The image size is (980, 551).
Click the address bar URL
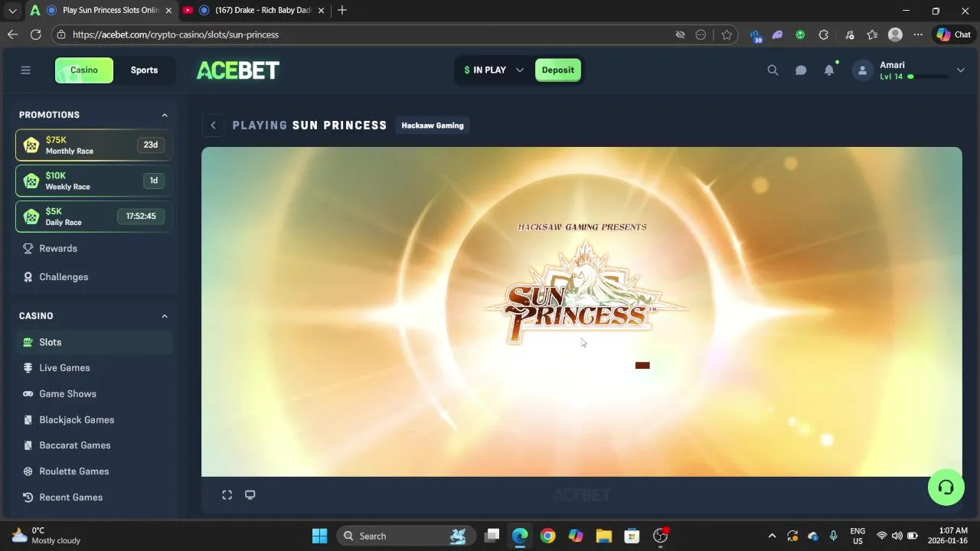(176, 34)
